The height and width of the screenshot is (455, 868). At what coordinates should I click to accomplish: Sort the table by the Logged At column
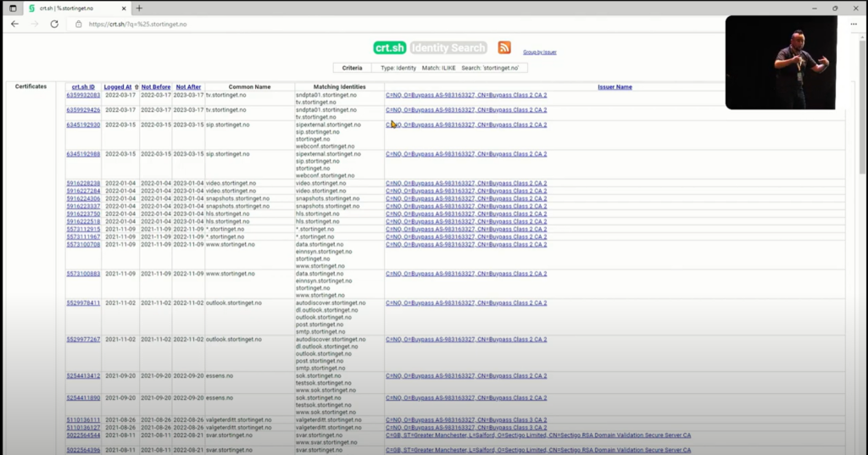[x=118, y=87]
